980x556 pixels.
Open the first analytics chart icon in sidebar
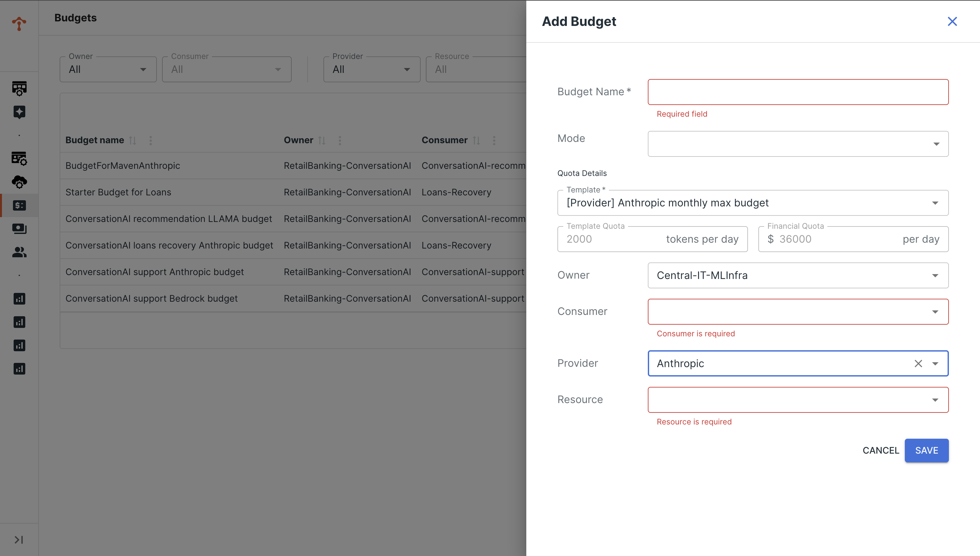pyautogui.click(x=19, y=299)
